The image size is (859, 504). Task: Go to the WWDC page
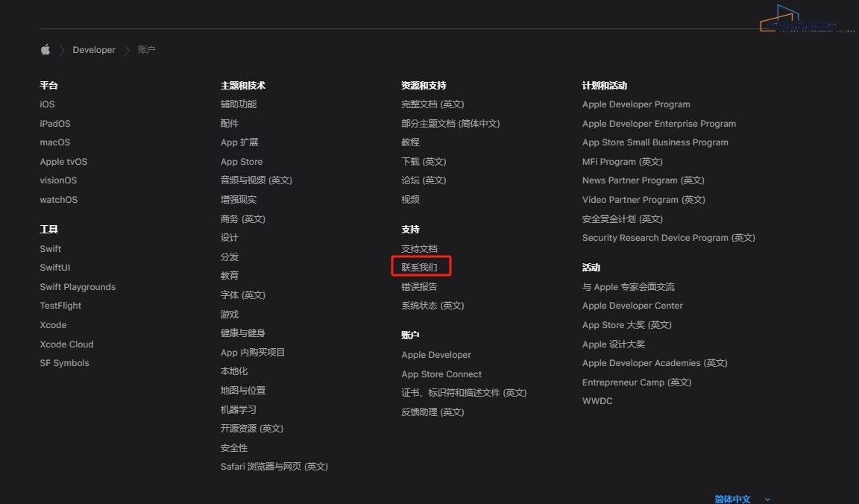(x=597, y=401)
